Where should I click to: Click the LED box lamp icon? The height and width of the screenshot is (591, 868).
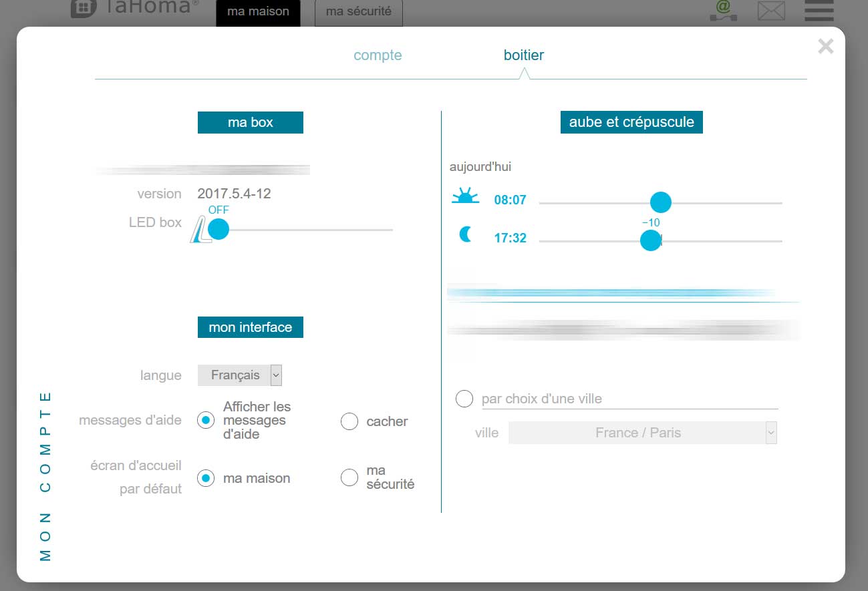click(x=199, y=230)
